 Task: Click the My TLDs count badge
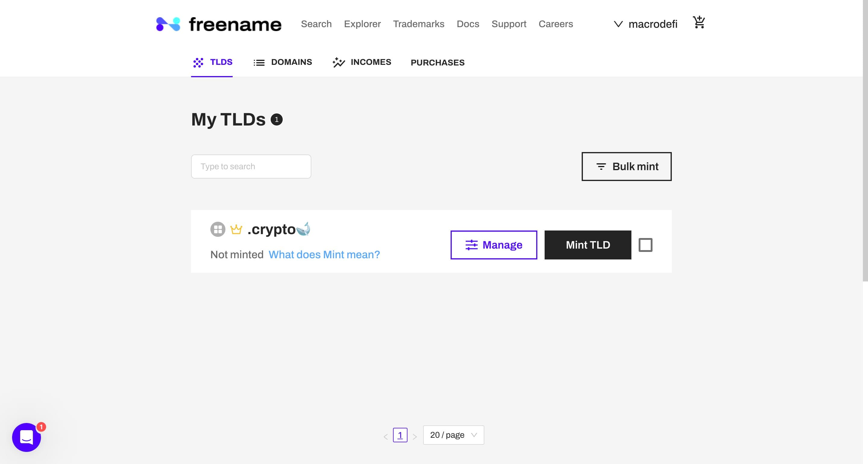click(x=276, y=120)
